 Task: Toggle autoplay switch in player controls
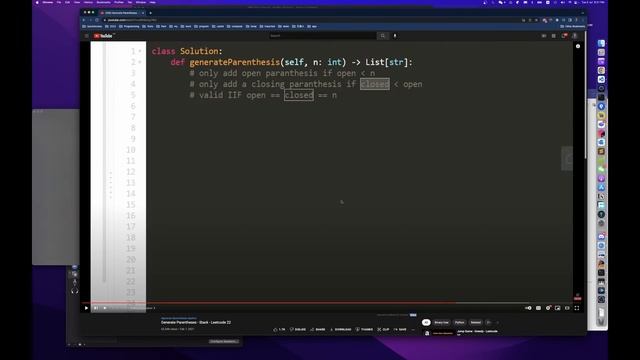tap(528, 308)
